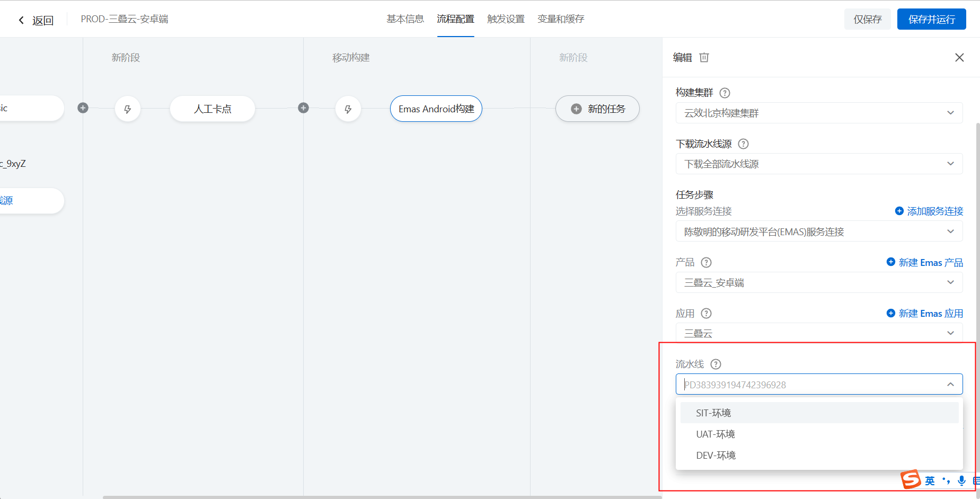Click Sogou input method S icon
The height and width of the screenshot is (499, 980).
pyautogui.click(x=911, y=479)
